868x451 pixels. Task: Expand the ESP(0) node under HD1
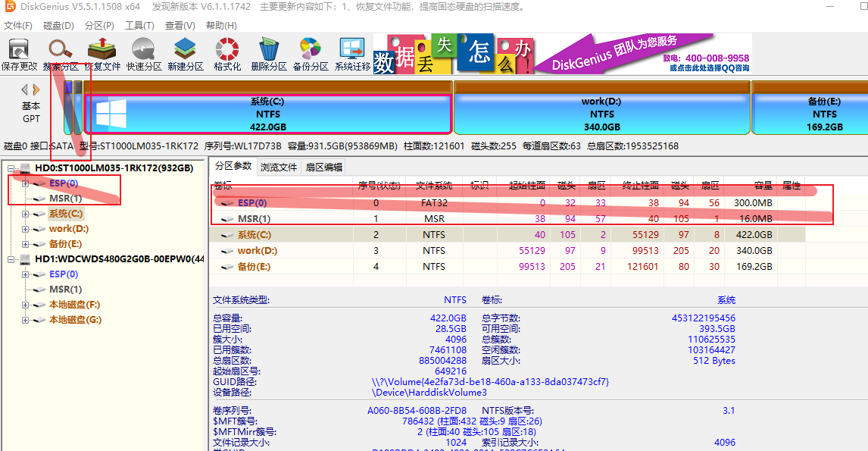[25, 274]
